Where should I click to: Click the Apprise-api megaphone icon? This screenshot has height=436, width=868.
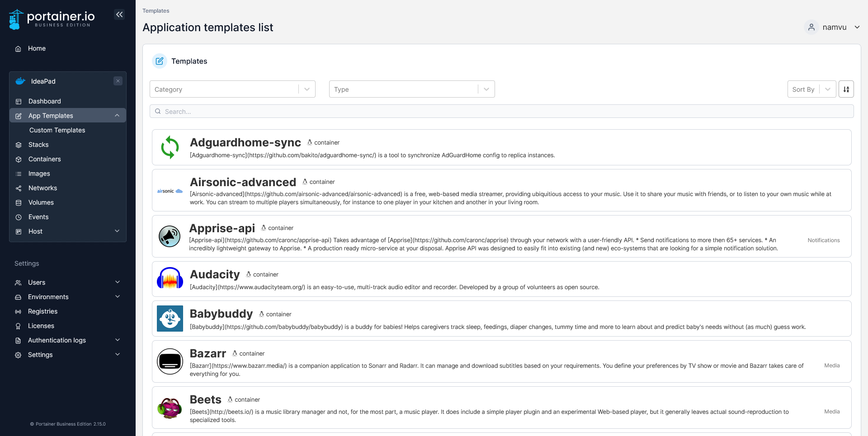tap(170, 236)
